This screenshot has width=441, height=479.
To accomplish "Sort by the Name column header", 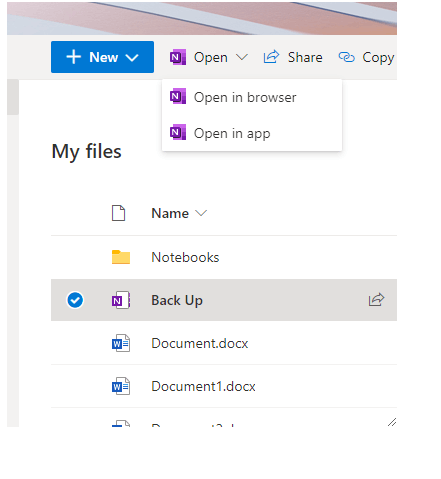I will 179,213.
